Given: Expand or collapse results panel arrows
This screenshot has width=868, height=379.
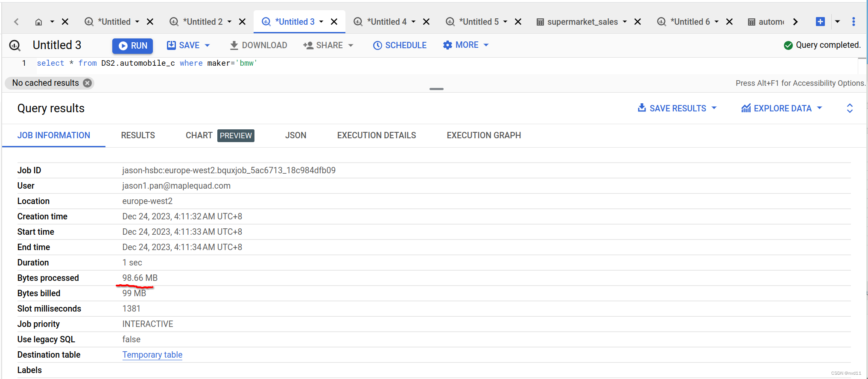Looking at the screenshot, I should coord(850,108).
